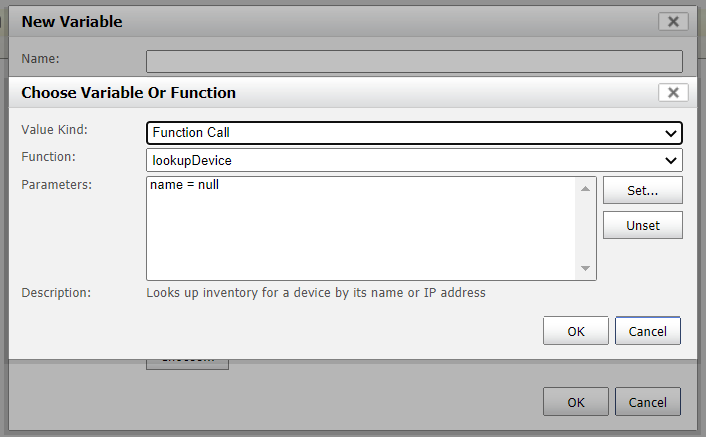The height and width of the screenshot is (437, 706).
Task: Click the chevron arrow beside lookupDevice
Action: coord(670,161)
